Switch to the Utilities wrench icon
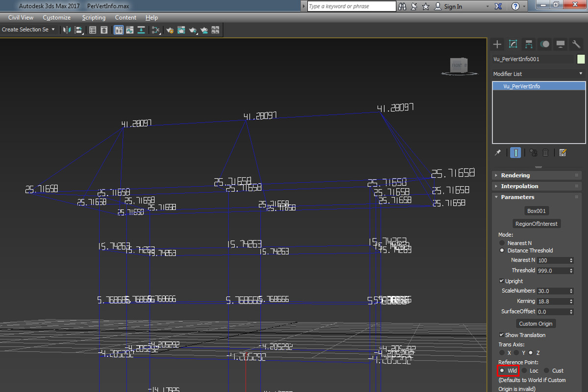 point(576,44)
